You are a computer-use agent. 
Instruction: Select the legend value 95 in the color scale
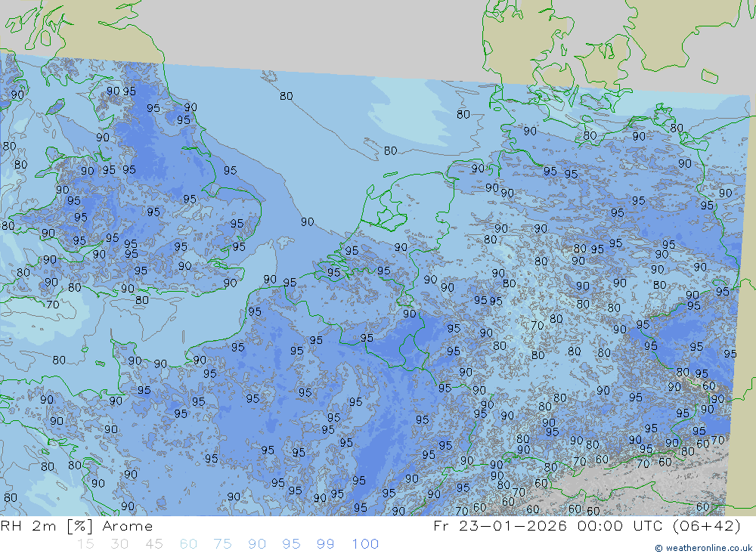pos(292,544)
